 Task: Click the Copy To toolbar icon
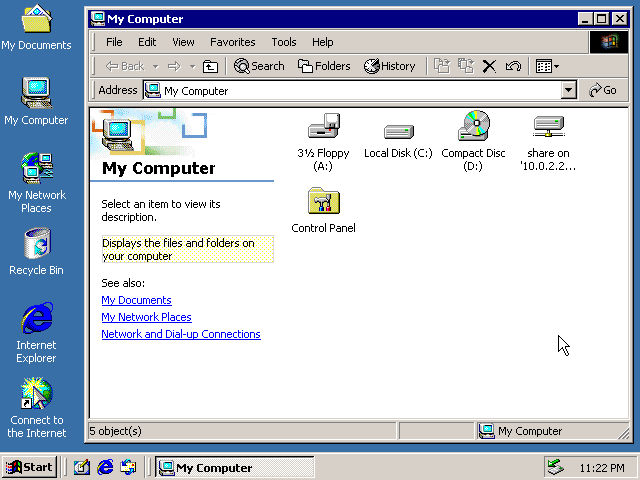click(x=466, y=66)
